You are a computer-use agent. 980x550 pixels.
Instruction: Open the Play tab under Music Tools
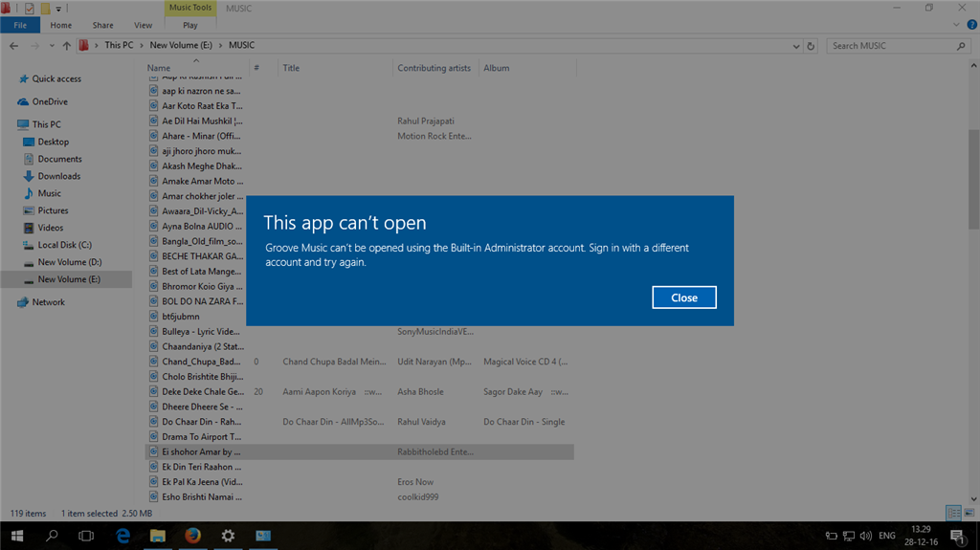pyautogui.click(x=190, y=25)
